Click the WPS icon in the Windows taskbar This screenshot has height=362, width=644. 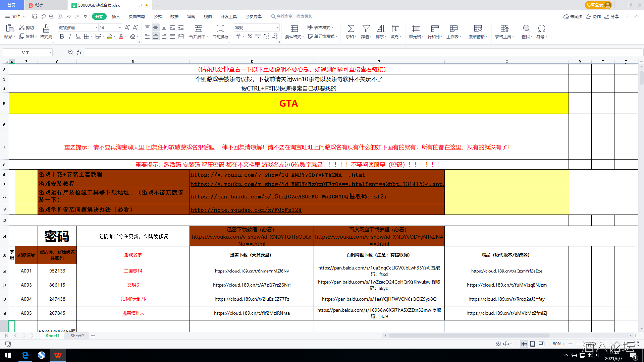point(58,355)
